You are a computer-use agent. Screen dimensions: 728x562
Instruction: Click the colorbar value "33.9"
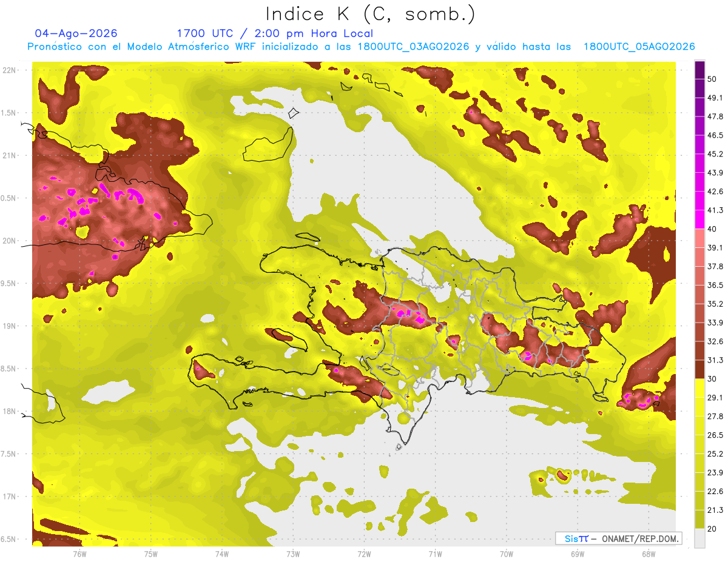pos(715,323)
